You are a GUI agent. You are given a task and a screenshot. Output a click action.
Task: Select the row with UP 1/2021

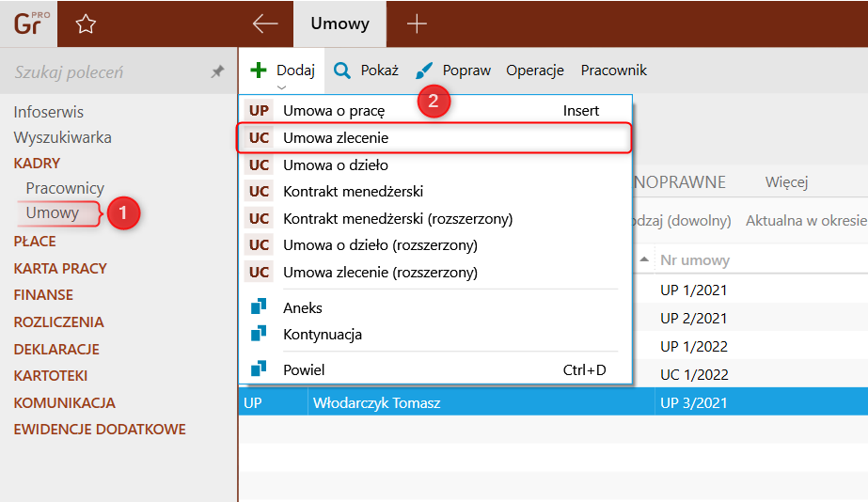click(x=750, y=290)
